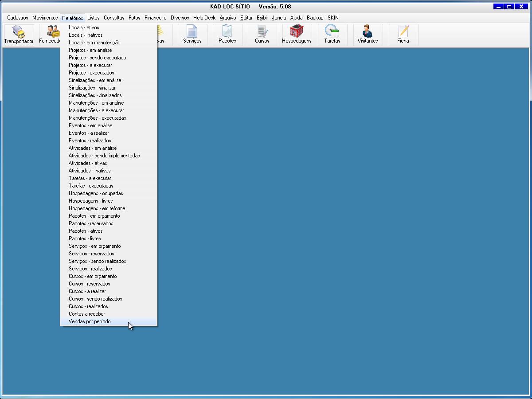Viewport: 532px width, 399px height.
Task: Select Cursos - sendo realizados
Action: point(109,299)
